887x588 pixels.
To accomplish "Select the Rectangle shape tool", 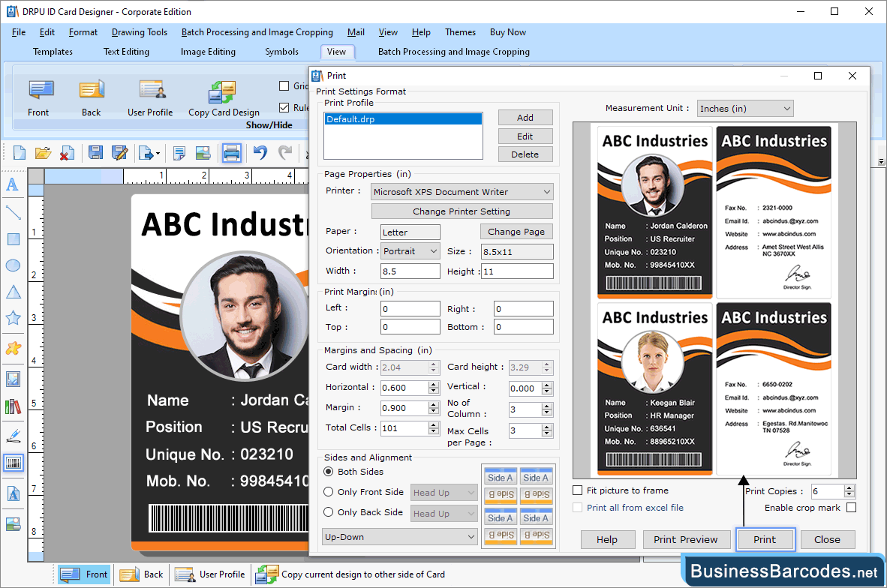I will 13,239.
